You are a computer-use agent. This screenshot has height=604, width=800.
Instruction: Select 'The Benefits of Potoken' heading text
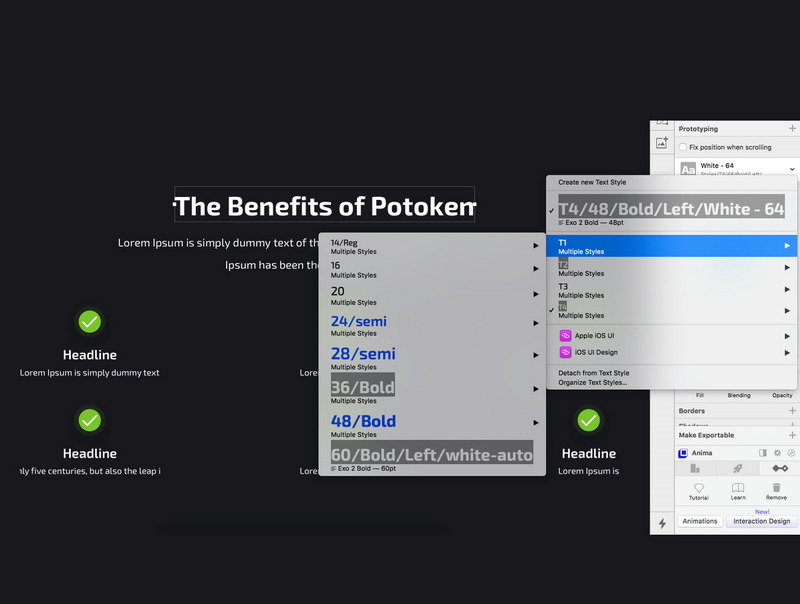324,206
